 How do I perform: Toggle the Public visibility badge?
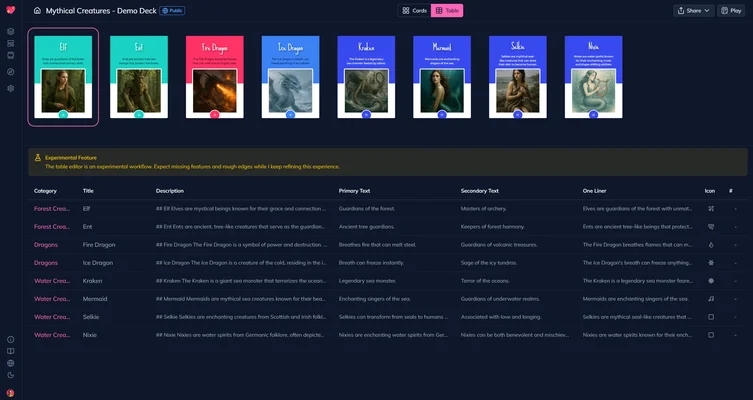coord(172,10)
